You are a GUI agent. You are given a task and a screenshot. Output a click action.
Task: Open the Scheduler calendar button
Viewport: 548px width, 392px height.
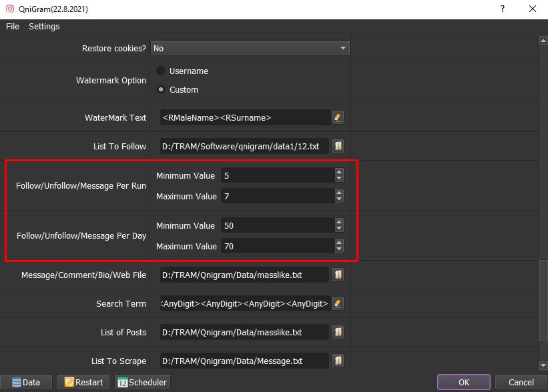pyautogui.click(x=142, y=382)
